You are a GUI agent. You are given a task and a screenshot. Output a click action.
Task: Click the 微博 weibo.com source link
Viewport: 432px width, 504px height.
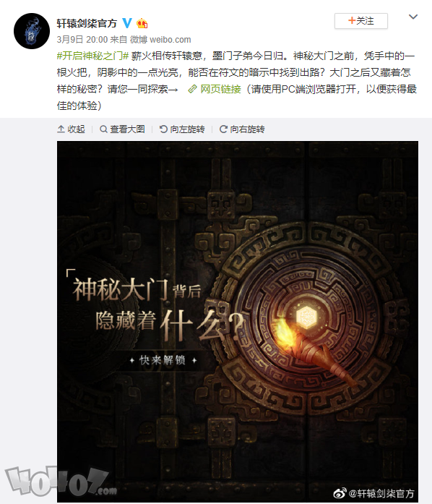(160, 40)
